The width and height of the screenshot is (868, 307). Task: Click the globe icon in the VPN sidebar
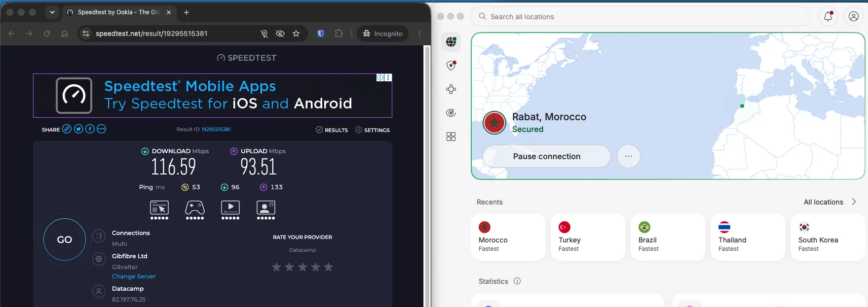pos(451,42)
